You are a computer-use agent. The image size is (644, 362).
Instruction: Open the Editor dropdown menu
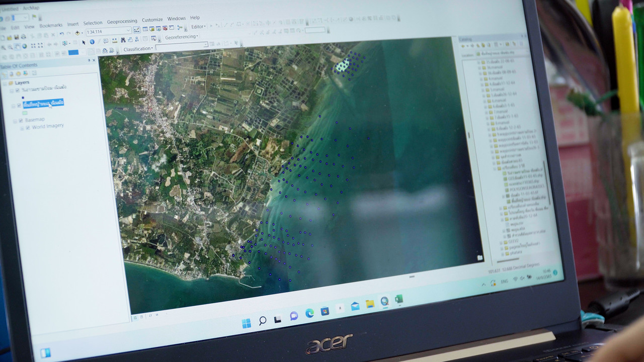pyautogui.click(x=198, y=27)
